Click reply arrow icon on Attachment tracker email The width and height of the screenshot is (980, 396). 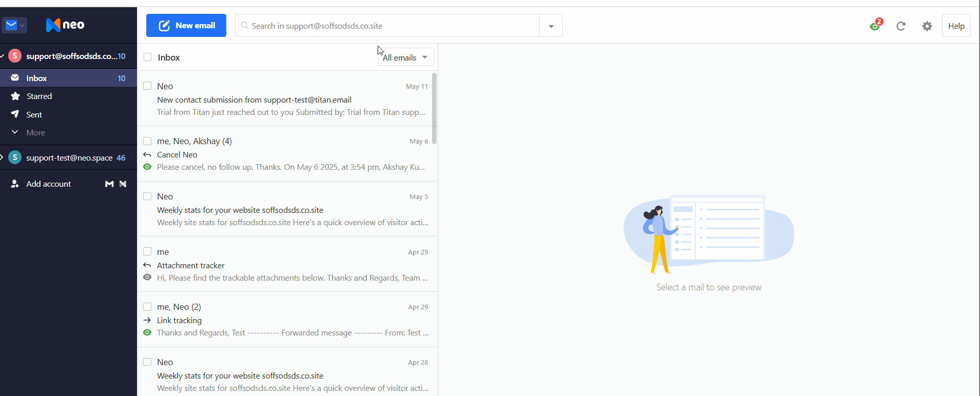pos(147,265)
